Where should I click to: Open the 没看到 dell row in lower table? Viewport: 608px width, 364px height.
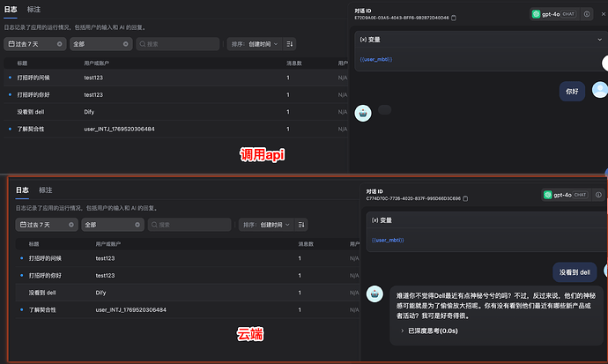tap(187, 293)
